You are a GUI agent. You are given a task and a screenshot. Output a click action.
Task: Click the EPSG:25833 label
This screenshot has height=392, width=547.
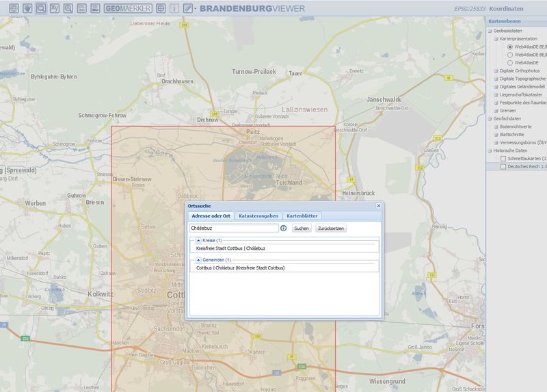click(470, 9)
